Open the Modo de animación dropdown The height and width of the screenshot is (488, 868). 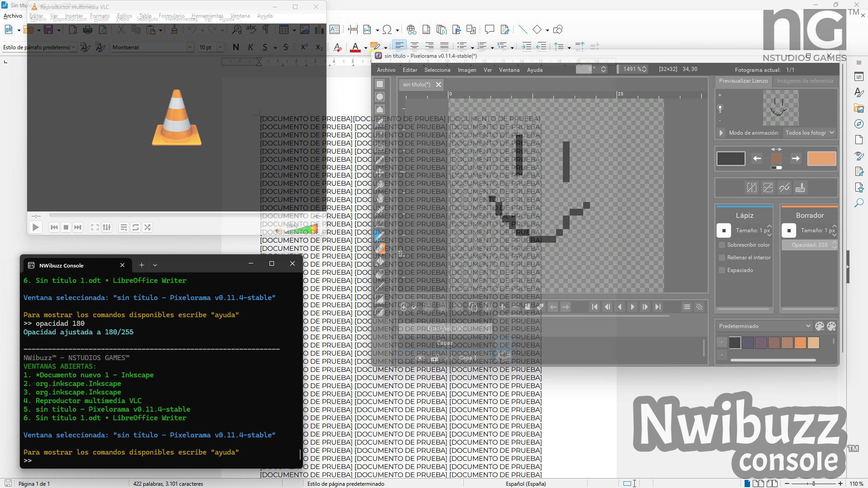click(x=809, y=133)
